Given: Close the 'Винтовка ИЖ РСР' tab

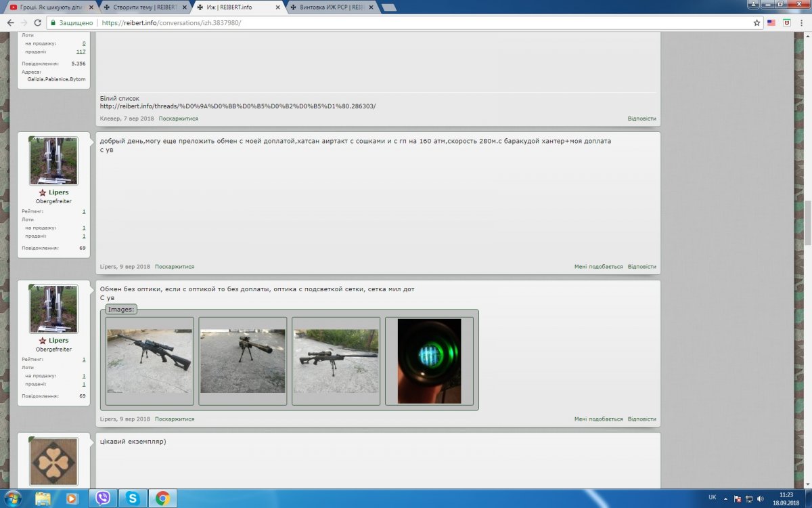Looking at the screenshot, I should 371,7.
